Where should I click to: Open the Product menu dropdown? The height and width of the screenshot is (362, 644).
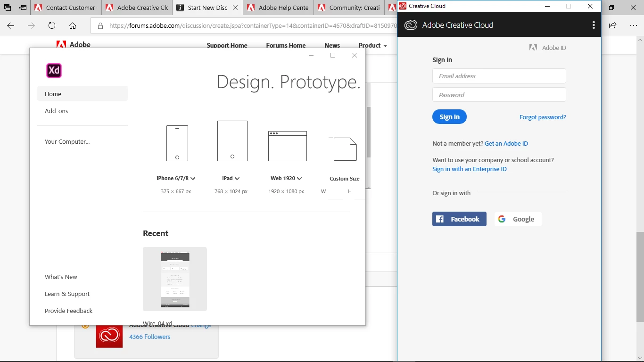pos(372,45)
